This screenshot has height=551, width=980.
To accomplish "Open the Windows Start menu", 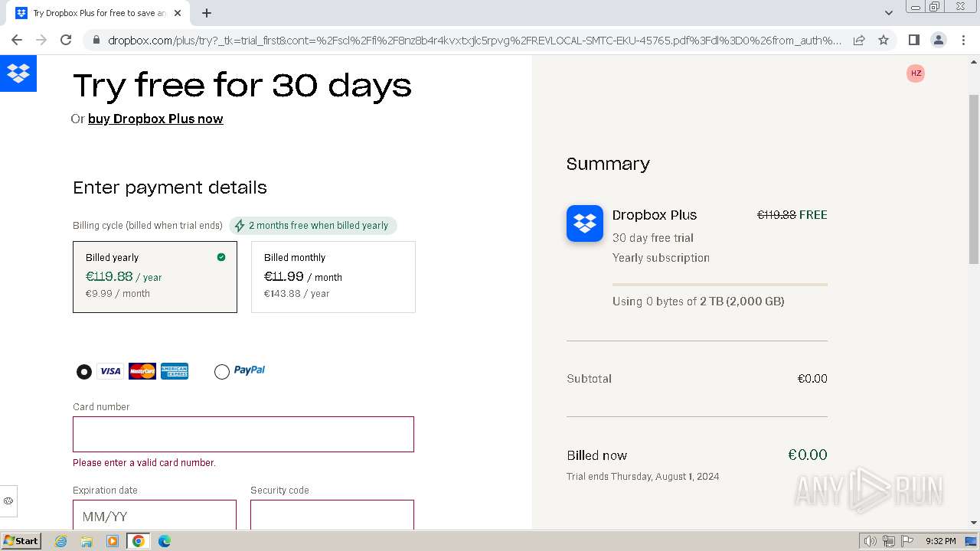I will [x=21, y=541].
